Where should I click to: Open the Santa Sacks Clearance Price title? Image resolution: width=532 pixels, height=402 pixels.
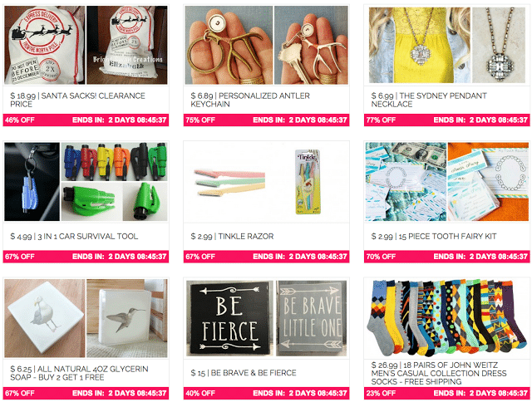pyautogui.click(x=77, y=100)
